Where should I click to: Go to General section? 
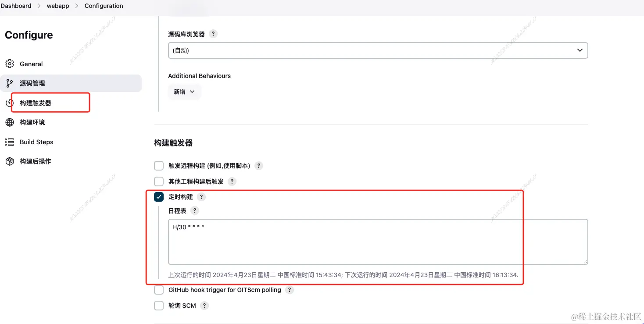[x=71, y=64]
